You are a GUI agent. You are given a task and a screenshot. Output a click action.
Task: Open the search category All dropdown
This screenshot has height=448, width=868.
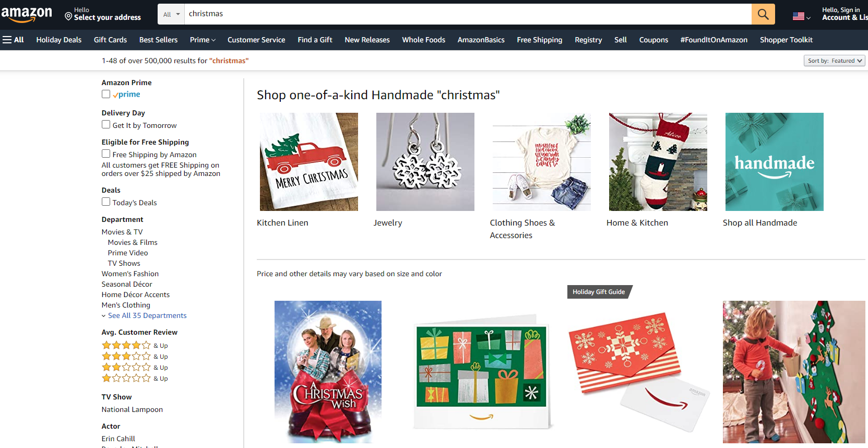[x=171, y=14]
